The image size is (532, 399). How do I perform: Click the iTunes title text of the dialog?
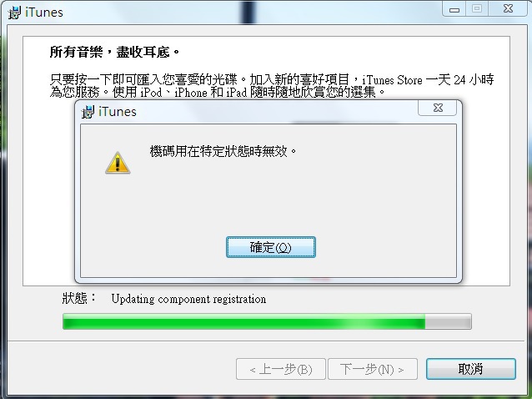pyautogui.click(x=118, y=112)
